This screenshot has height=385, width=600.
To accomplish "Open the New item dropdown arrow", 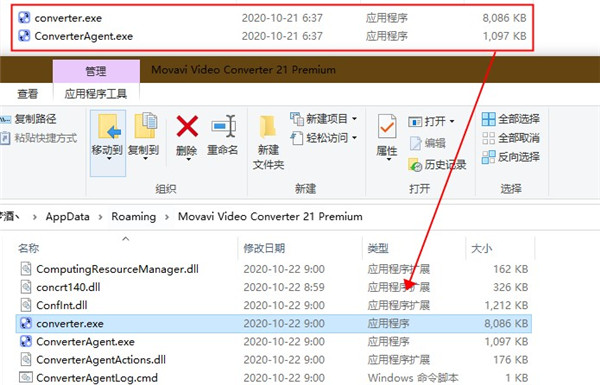I will tap(354, 119).
